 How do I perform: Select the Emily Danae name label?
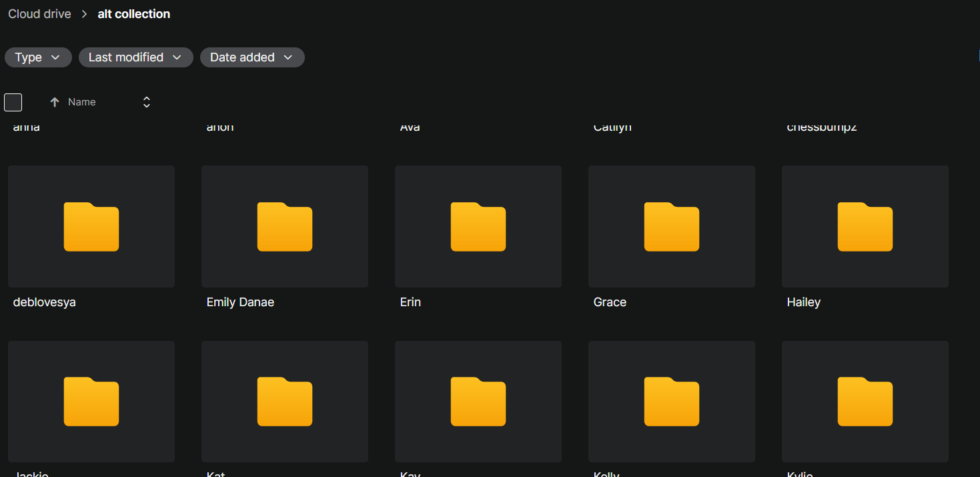pos(240,302)
